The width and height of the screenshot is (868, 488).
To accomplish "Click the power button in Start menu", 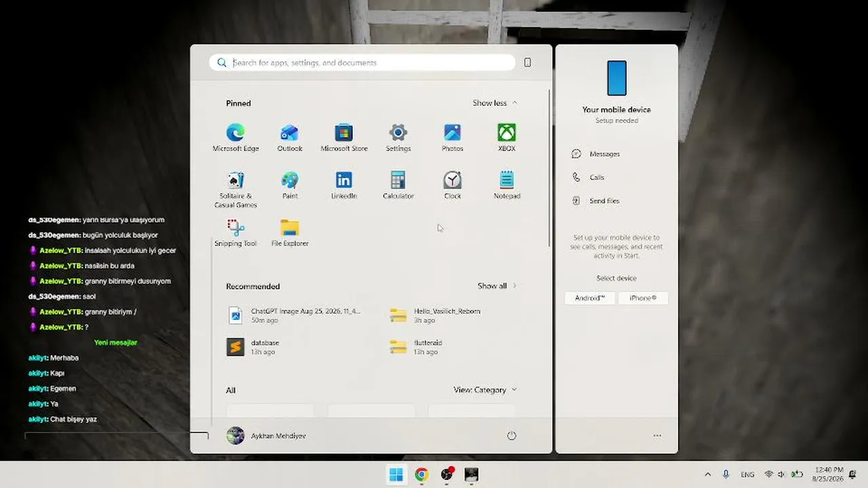I will [511, 436].
